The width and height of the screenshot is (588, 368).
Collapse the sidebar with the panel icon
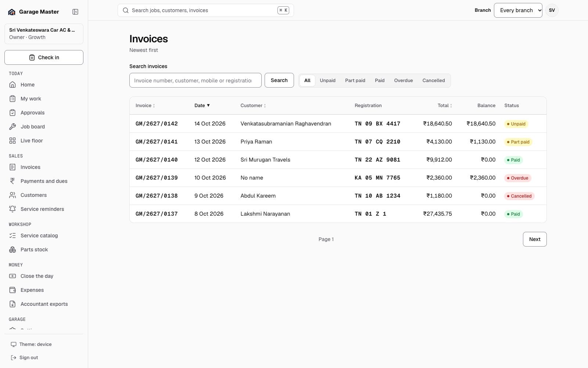pos(75,12)
